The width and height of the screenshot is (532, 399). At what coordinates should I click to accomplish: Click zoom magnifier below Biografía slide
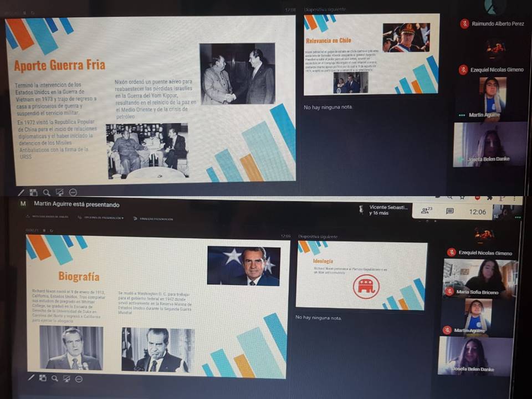point(55,378)
